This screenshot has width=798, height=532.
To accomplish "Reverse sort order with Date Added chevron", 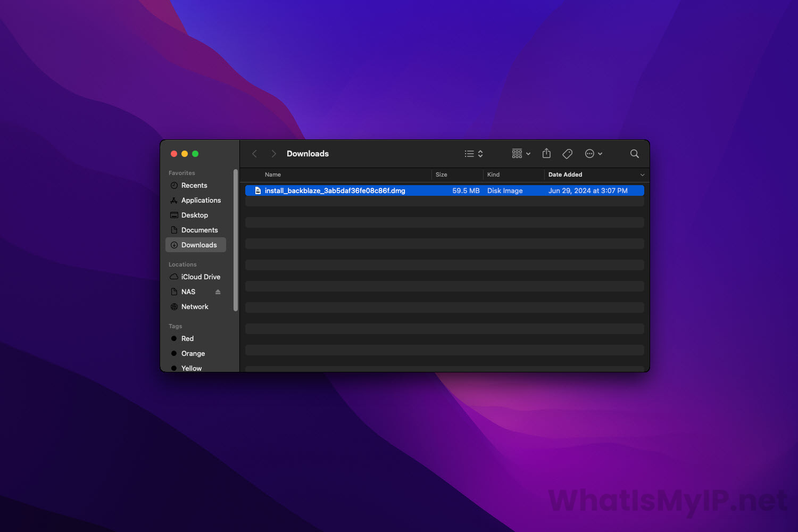I will 642,175.
